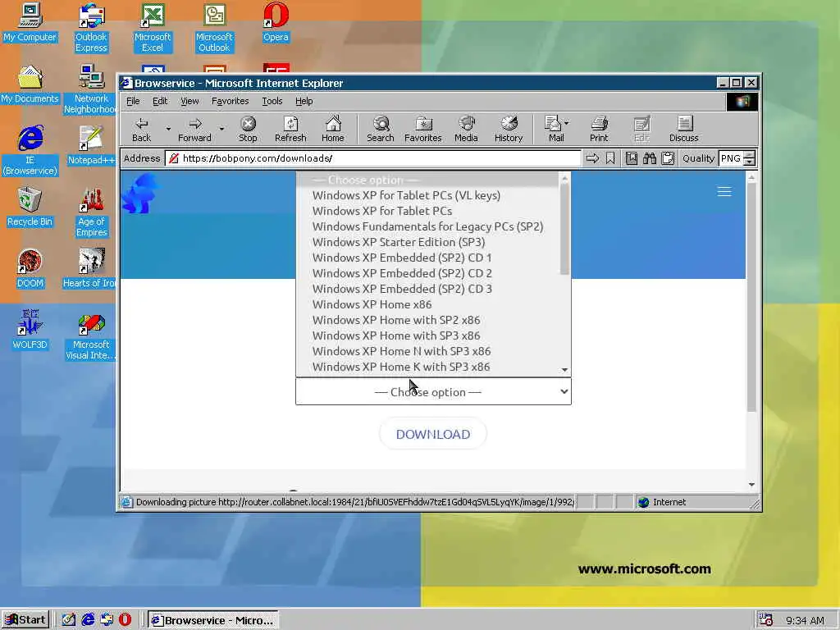The width and height of the screenshot is (840, 630).
Task: Open the History pane
Action: point(509,129)
